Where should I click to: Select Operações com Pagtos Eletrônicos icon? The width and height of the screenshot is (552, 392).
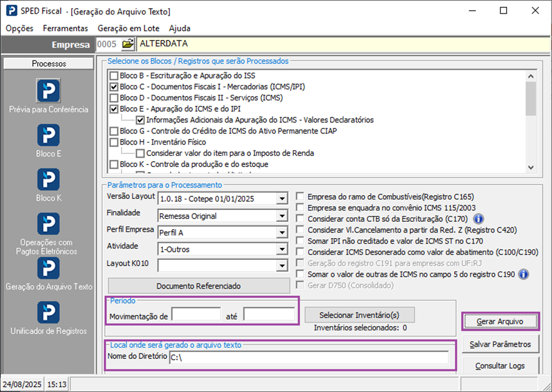coord(48,224)
